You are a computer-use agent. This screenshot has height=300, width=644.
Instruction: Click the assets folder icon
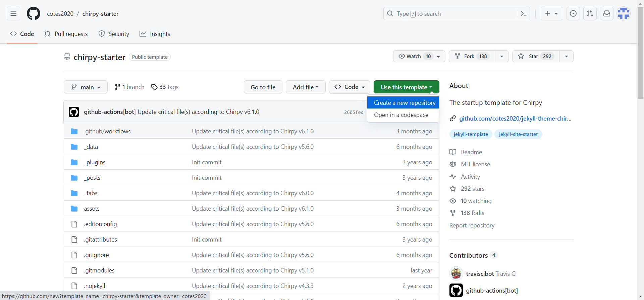74,209
